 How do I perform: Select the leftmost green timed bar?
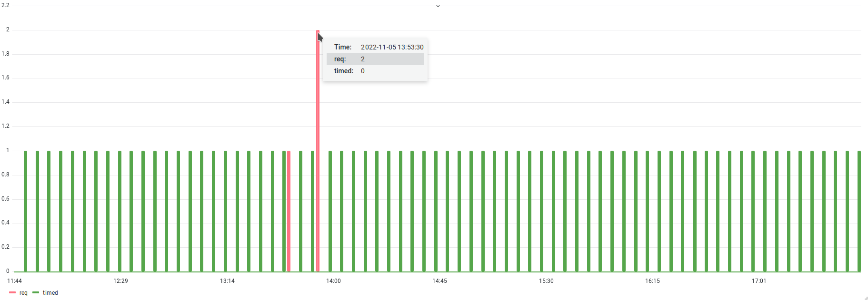point(26,211)
